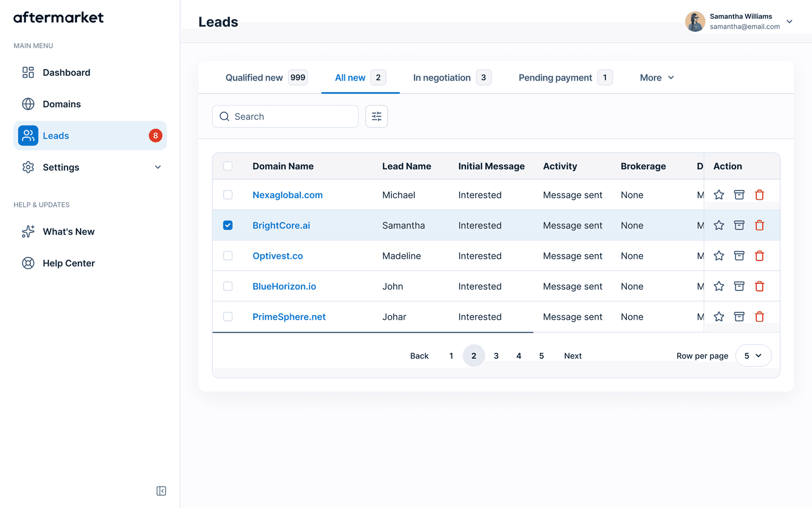Viewport: 812px width, 508px height.
Task: Archive the PrimeSphere.net lead
Action: [x=739, y=317]
